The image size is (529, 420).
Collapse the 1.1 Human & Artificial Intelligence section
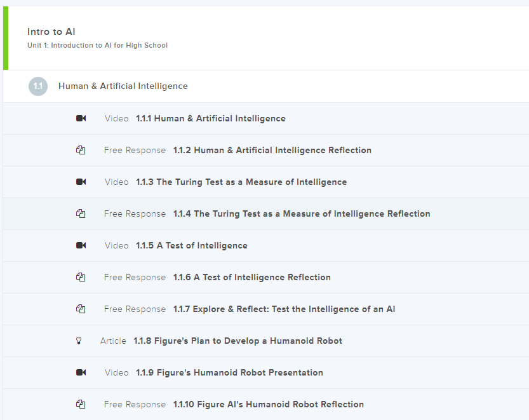click(x=123, y=86)
